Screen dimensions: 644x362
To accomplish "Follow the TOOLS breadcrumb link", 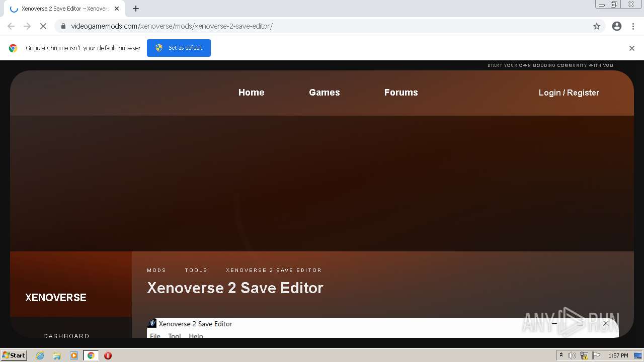I will click(196, 270).
